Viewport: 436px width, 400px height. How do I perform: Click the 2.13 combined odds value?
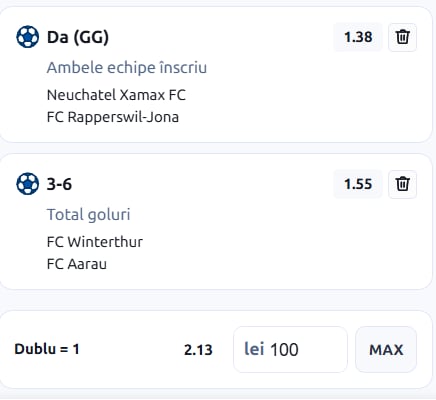(198, 350)
